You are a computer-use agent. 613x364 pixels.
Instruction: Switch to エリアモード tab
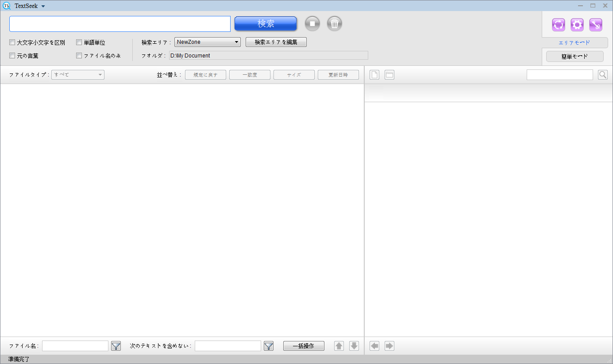coord(574,43)
